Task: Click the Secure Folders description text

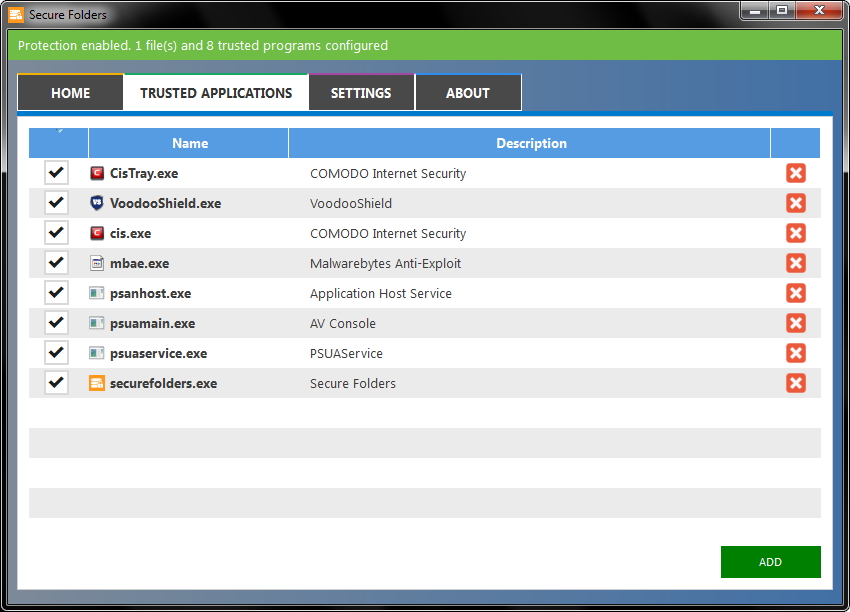Action: point(353,383)
